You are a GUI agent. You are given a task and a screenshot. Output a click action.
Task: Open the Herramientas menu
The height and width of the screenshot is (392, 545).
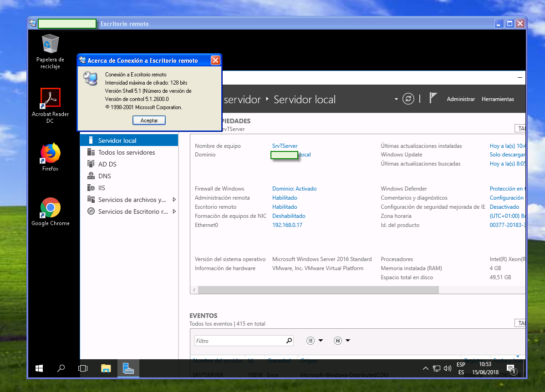[x=498, y=99]
